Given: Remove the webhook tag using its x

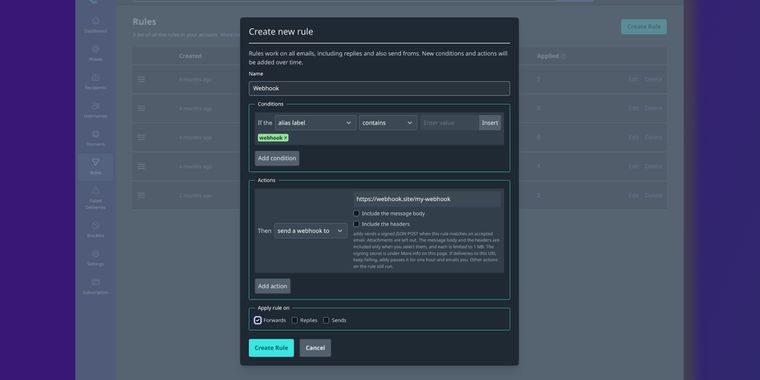Looking at the screenshot, I should click(x=285, y=138).
